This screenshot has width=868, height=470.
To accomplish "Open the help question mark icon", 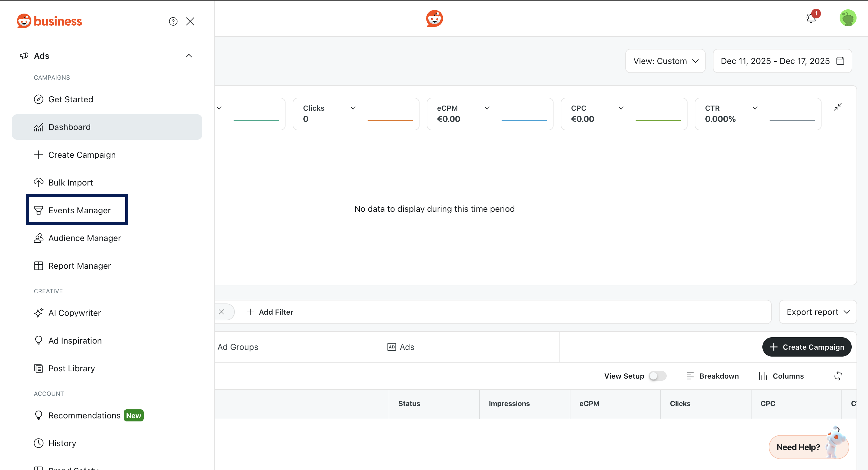I will (x=173, y=21).
